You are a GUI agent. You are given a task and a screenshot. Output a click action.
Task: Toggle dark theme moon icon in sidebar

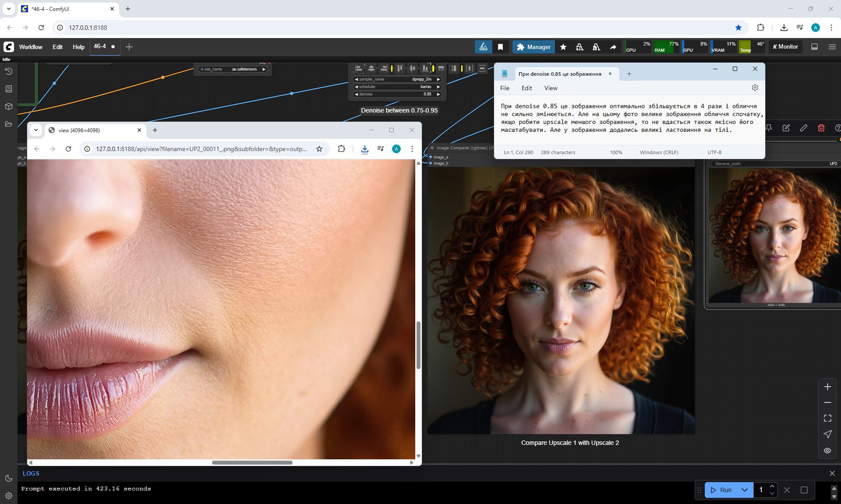[x=8, y=478]
